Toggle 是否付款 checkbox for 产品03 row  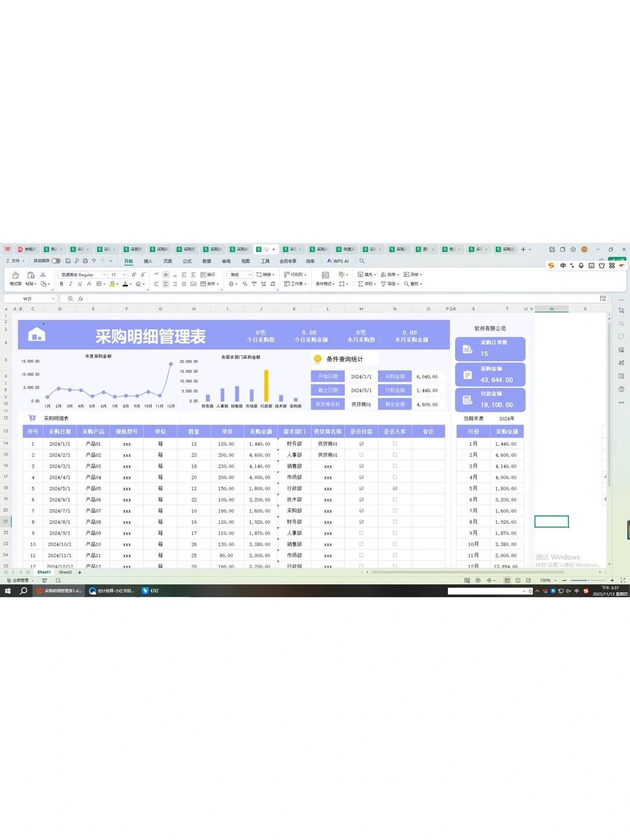click(x=362, y=466)
